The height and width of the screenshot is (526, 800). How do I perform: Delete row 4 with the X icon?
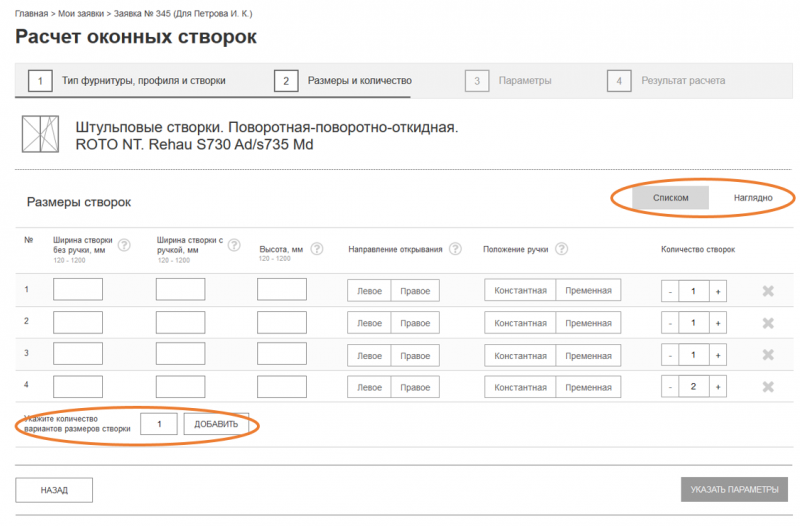[x=768, y=387]
